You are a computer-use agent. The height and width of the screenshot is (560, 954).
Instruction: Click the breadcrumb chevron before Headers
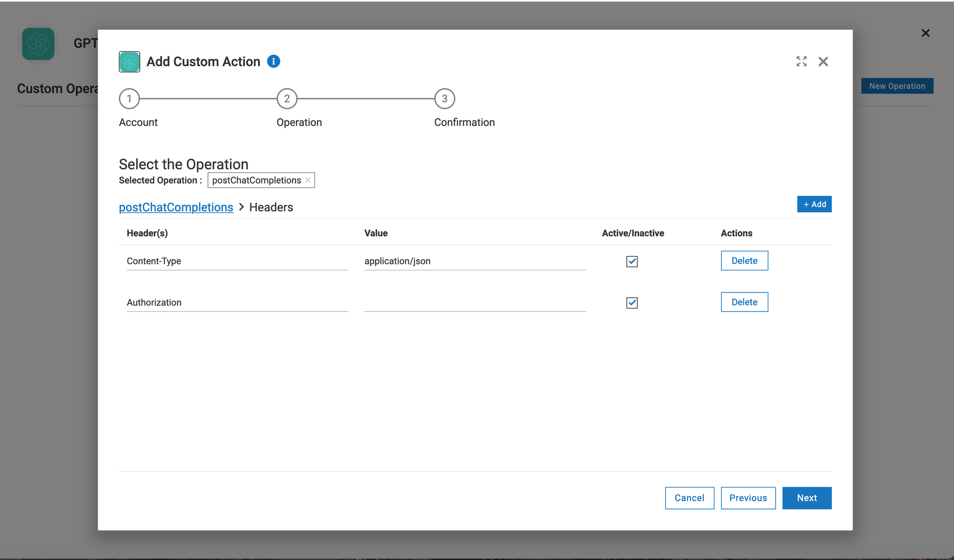[241, 207]
